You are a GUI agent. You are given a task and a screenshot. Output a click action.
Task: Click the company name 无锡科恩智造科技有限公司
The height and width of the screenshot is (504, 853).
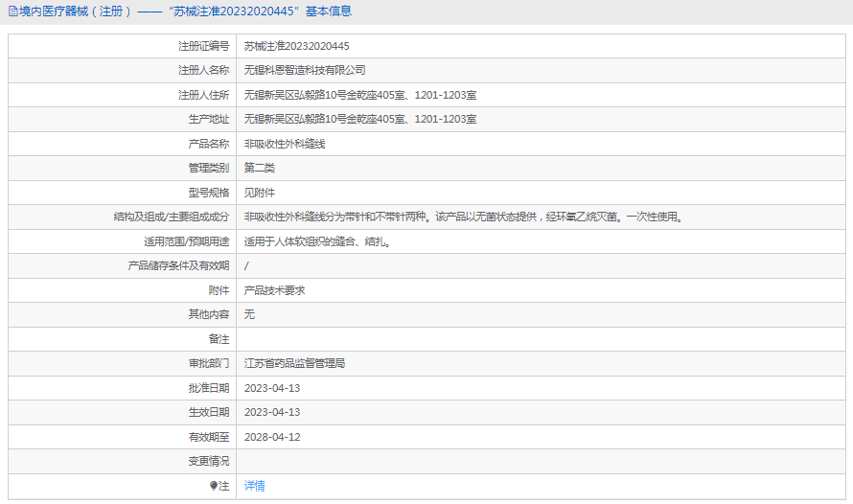(305, 70)
